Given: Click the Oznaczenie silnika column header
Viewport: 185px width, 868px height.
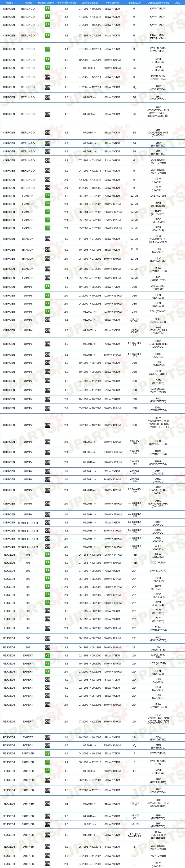Looking at the screenshot, I should click(158, 2).
